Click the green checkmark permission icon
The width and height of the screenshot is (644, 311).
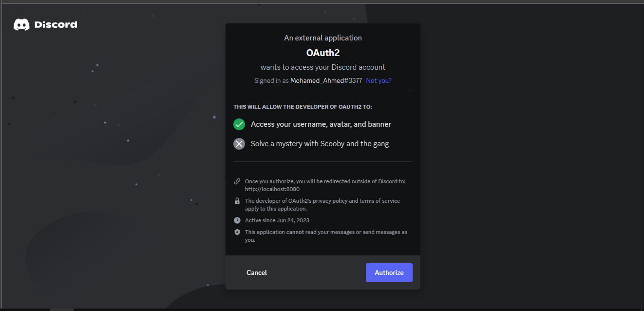point(239,124)
